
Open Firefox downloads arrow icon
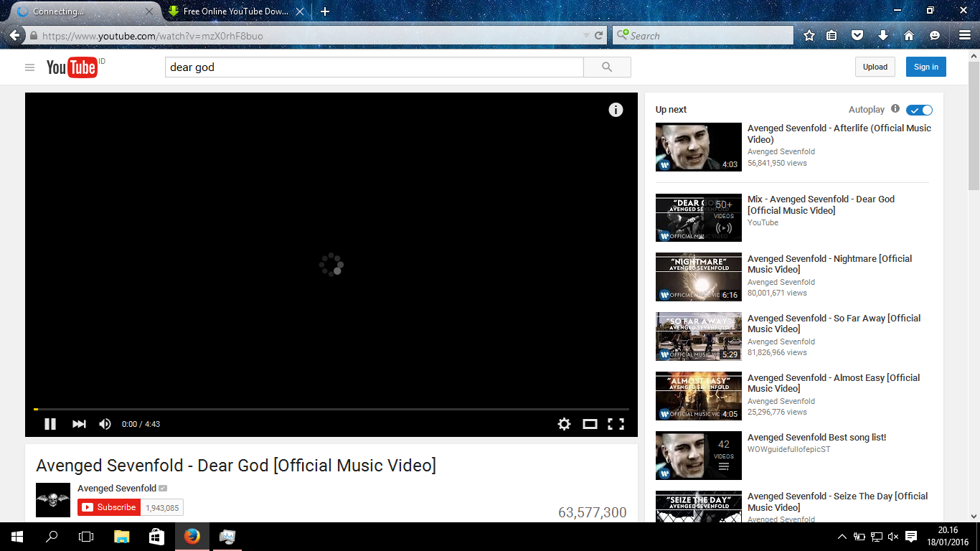pos(883,36)
